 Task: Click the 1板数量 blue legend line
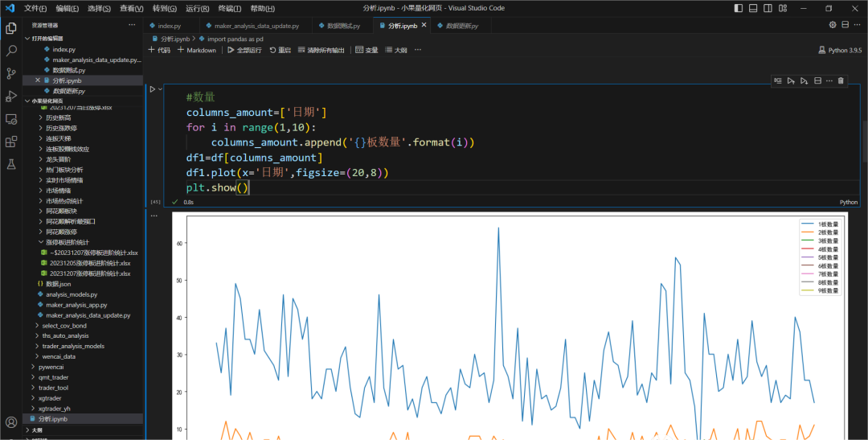[x=808, y=224]
